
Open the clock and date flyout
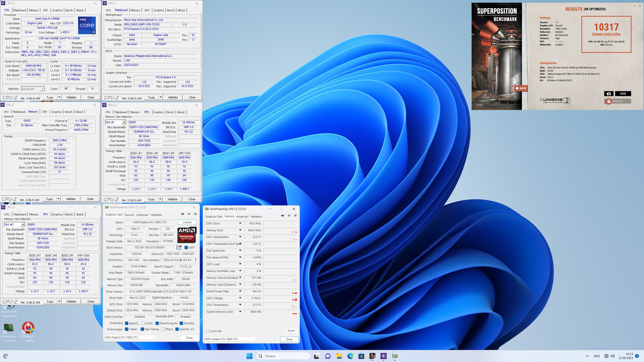(626, 356)
